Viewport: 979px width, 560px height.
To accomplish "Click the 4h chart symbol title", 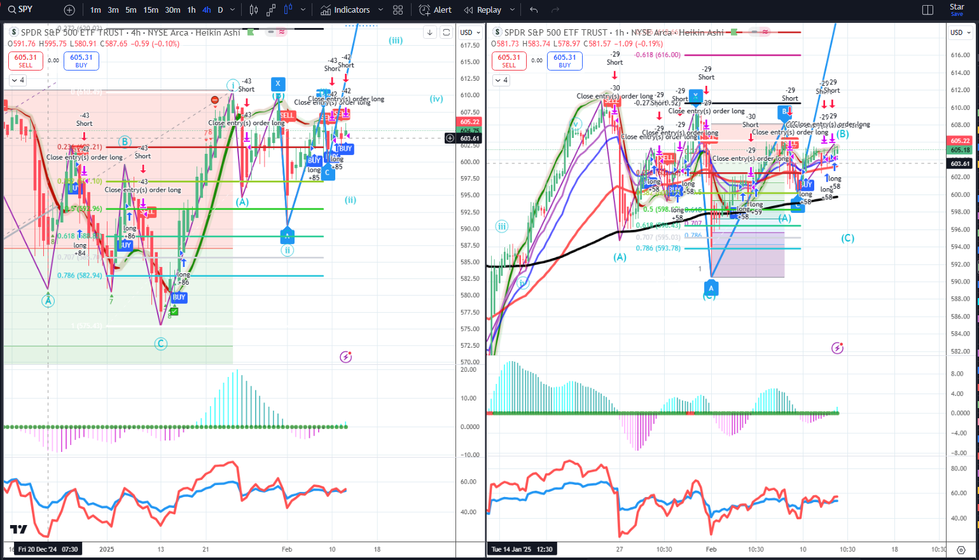I will (x=130, y=32).
